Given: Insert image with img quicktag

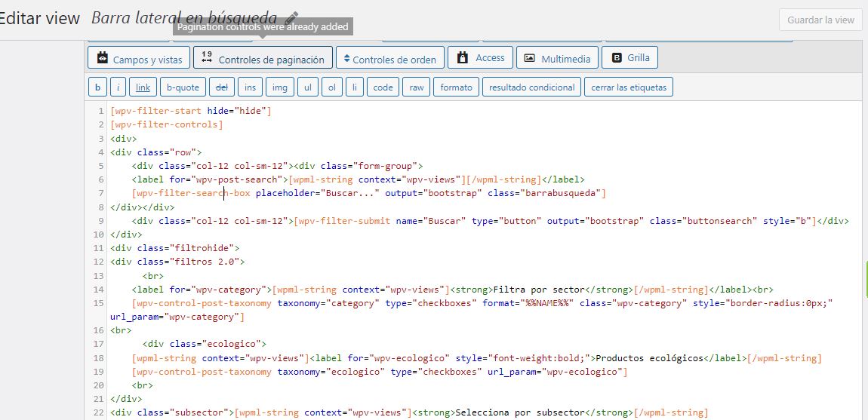Looking at the screenshot, I should (x=279, y=87).
